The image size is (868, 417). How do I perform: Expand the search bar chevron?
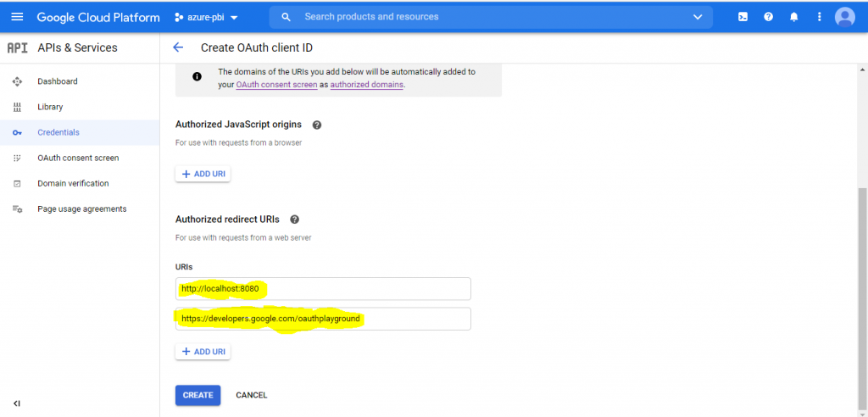pos(698,17)
